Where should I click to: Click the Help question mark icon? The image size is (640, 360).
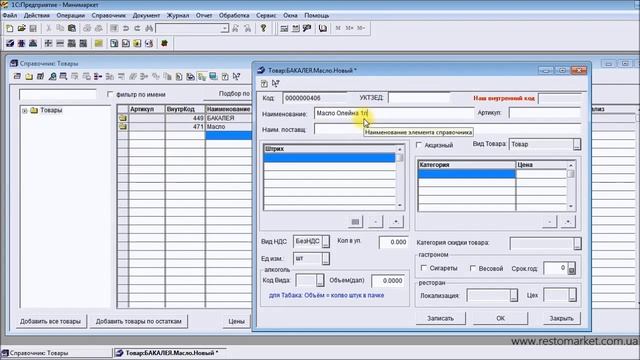pos(263,28)
